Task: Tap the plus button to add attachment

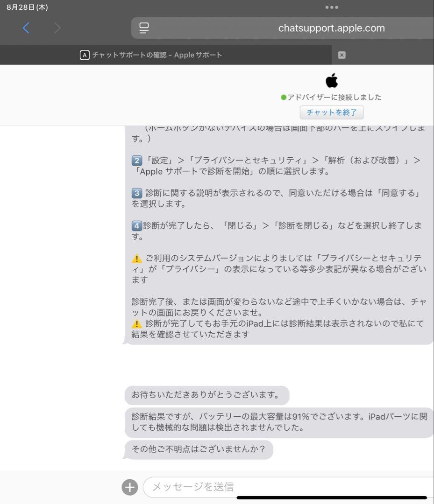Action: pyautogui.click(x=129, y=487)
